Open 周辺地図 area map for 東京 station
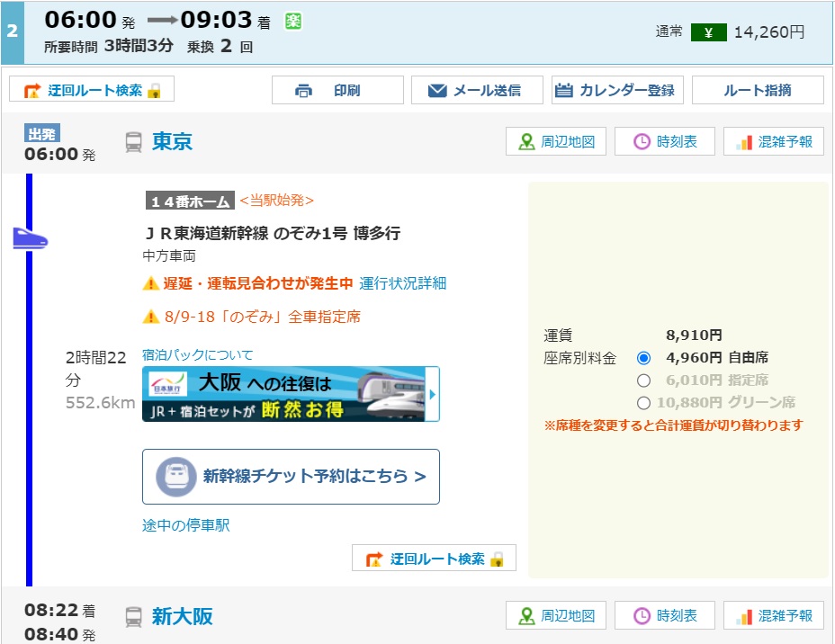 click(556, 141)
